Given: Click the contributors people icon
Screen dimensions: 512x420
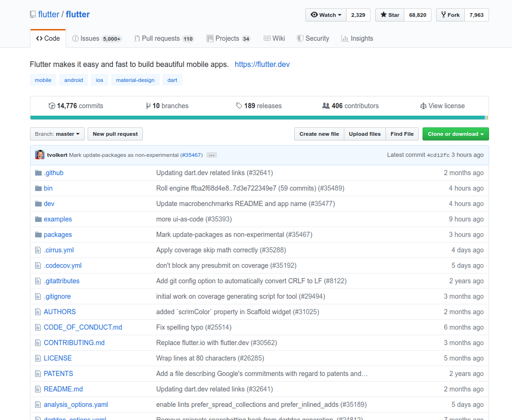Looking at the screenshot, I should pos(326,106).
